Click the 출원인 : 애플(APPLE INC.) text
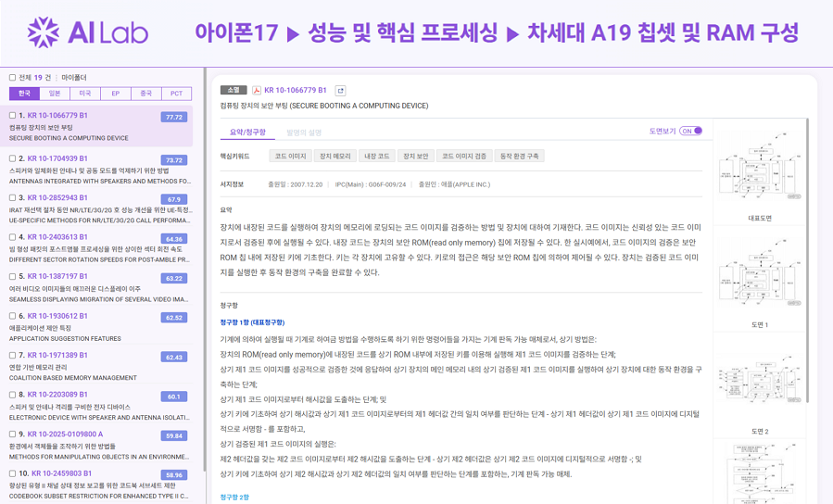Viewport: 833px width, 504px height. [x=454, y=184]
